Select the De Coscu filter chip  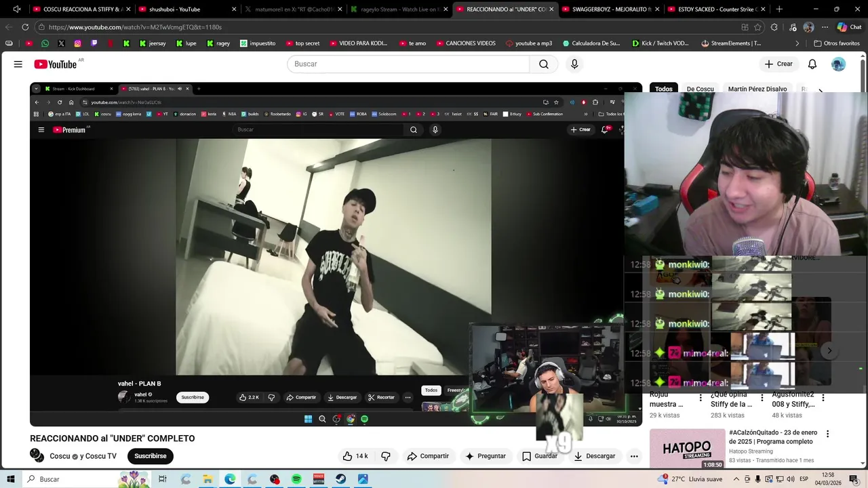[700, 89]
